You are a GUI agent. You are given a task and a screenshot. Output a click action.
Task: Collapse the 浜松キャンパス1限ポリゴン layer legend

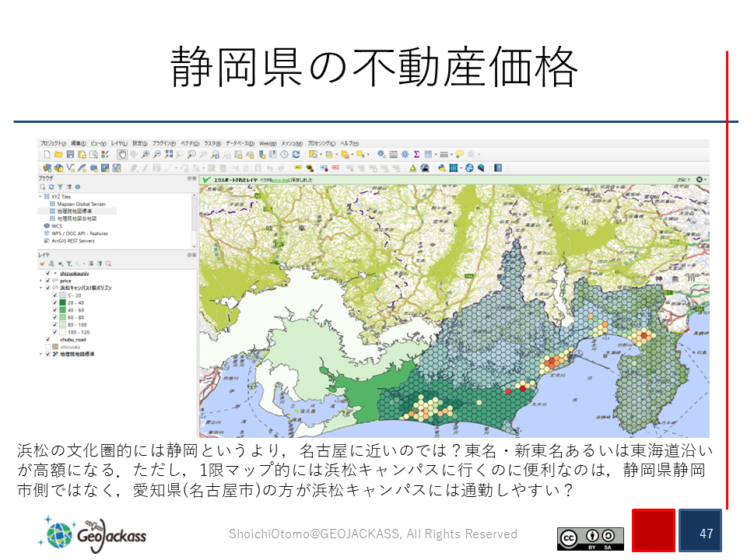pyautogui.click(x=41, y=288)
